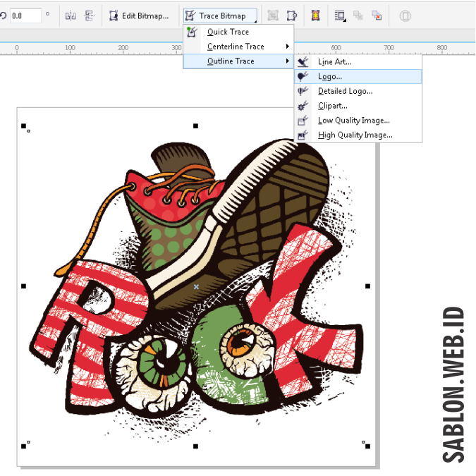Pick Line Art trace option
This screenshot has height=476, width=476.
click(x=358, y=62)
